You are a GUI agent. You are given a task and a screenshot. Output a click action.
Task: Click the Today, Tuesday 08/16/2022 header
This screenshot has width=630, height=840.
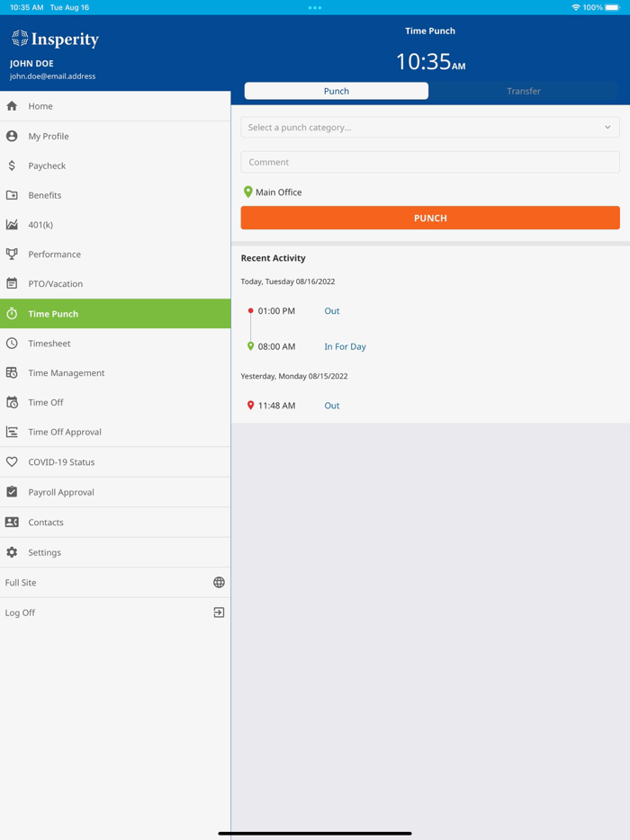[287, 281]
